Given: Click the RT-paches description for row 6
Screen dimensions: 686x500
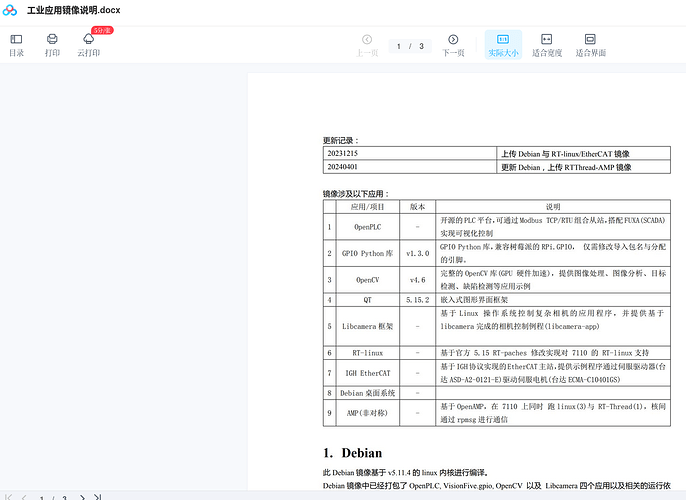Looking at the screenshot, I should [x=553, y=353].
